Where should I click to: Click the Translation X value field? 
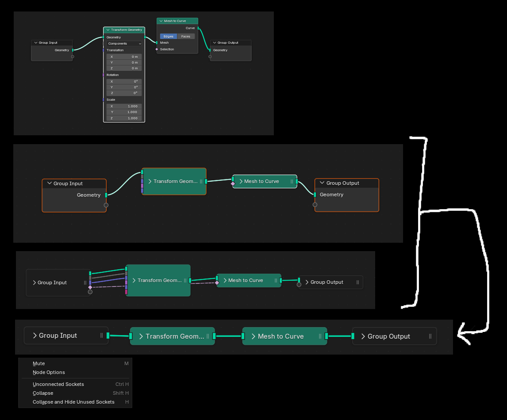point(124,57)
